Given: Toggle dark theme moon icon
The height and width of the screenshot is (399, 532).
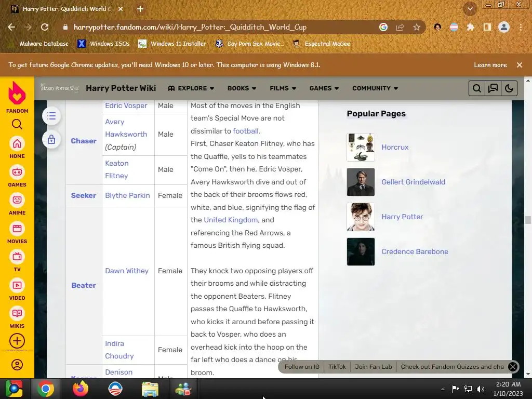Looking at the screenshot, I should (x=509, y=88).
